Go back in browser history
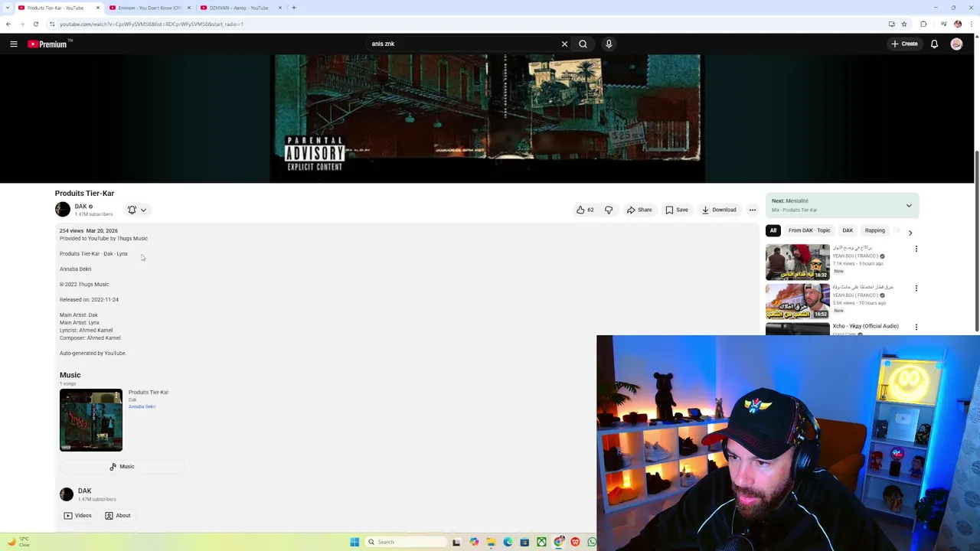The height and width of the screenshot is (551, 980). point(8,24)
